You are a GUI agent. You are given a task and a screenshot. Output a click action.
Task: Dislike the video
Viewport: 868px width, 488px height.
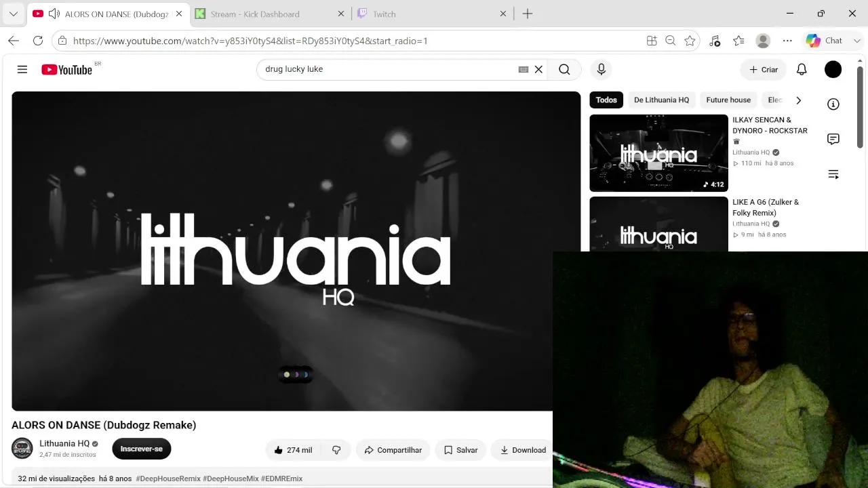coord(336,450)
